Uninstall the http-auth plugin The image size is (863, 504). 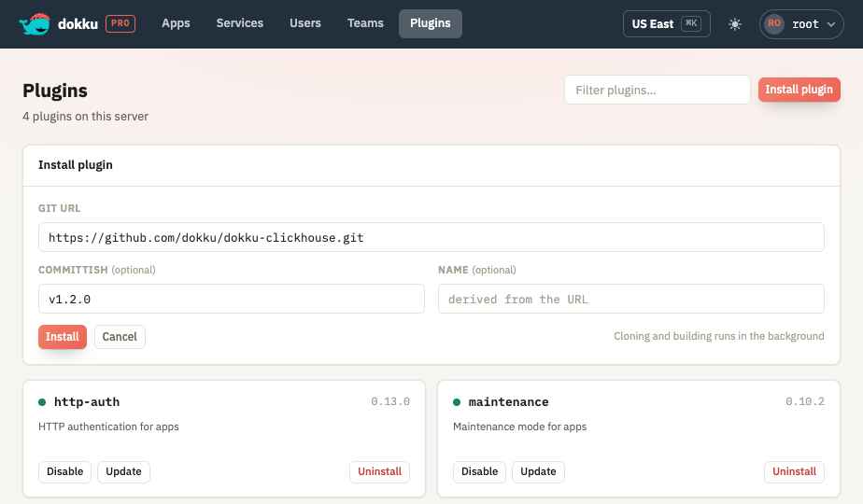(380, 471)
